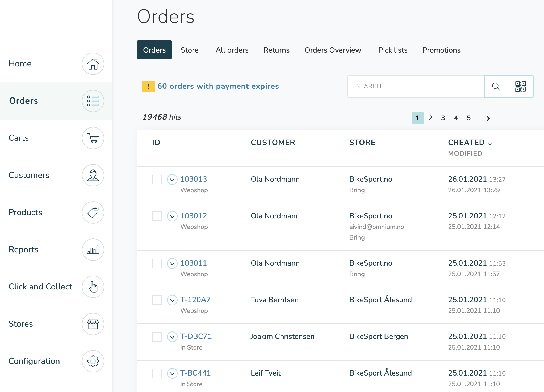The width and height of the screenshot is (544, 392).
Task: Expand order status dropdown for 103011
Action: [172, 263]
